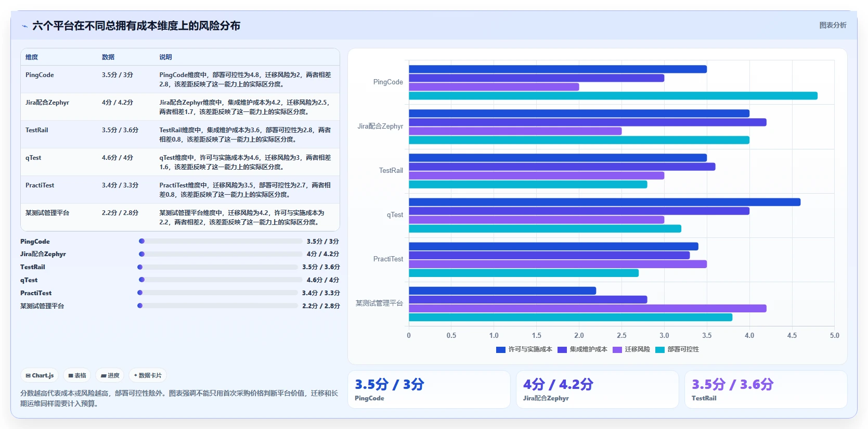Click the Jira配合Zephyr progress bar track
Viewport: 868px width, 429px height.
pyautogui.click(x=221, y=254)
